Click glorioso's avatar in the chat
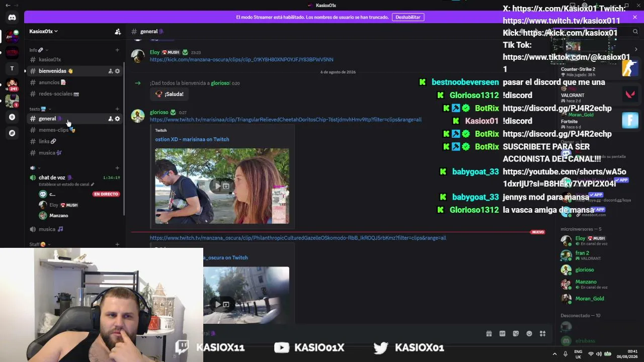Screen dimensions: 644x362 click(138, 116)
